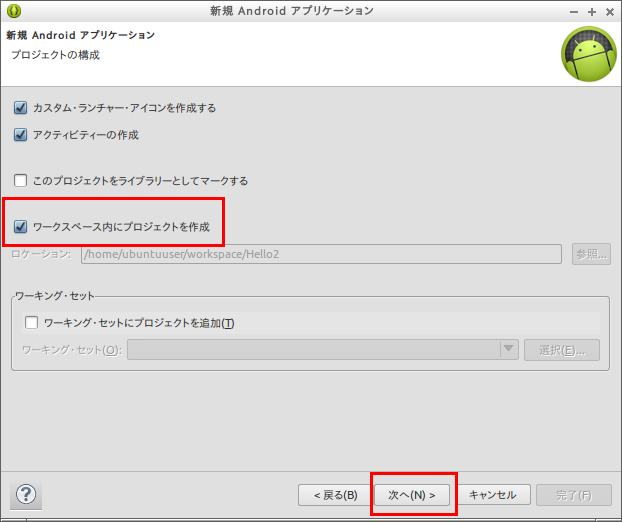Click the Eclipse icon in title bar

[x=14, y=11]
